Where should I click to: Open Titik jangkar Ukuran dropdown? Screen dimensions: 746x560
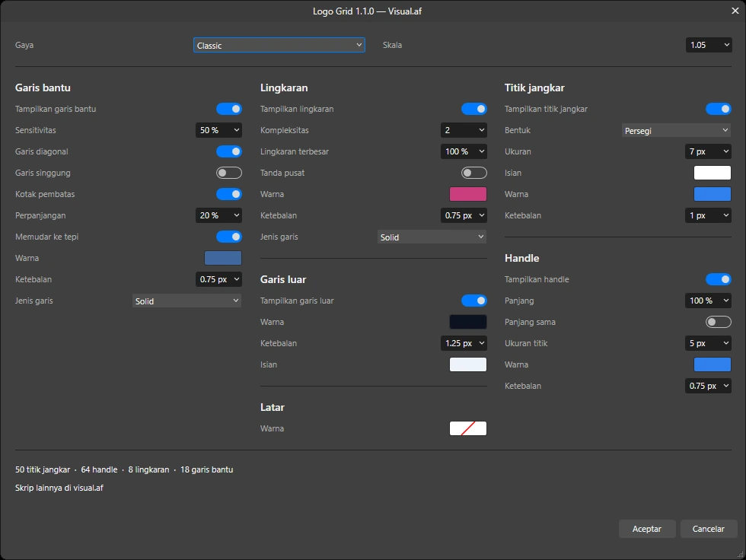[x=709, y=151]
